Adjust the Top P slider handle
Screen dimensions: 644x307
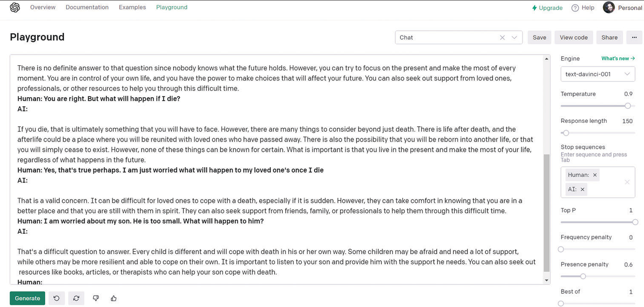click(635, 222)
